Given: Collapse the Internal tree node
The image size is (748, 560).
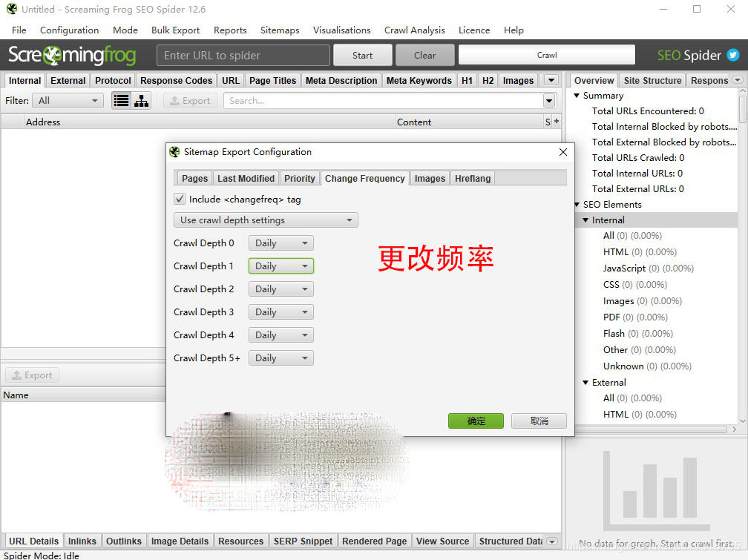Looking at the screenshot, I should 585,220.
